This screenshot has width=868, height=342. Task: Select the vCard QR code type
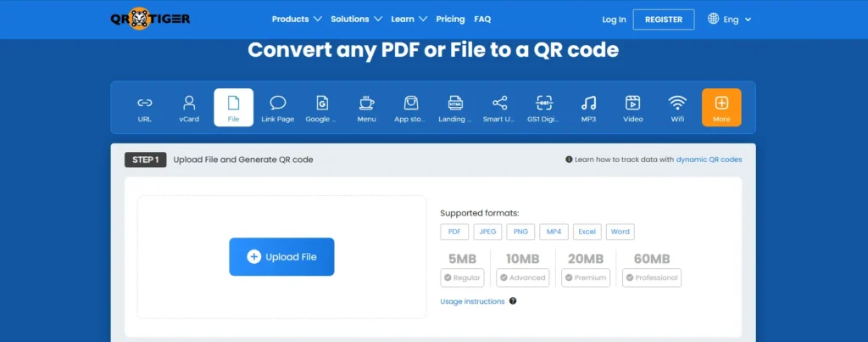[x=189, y=108]
